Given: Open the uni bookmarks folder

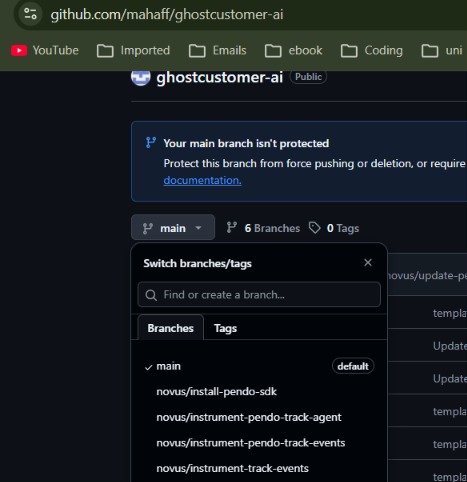Looking at the screenshot, I should pos(442,50).
